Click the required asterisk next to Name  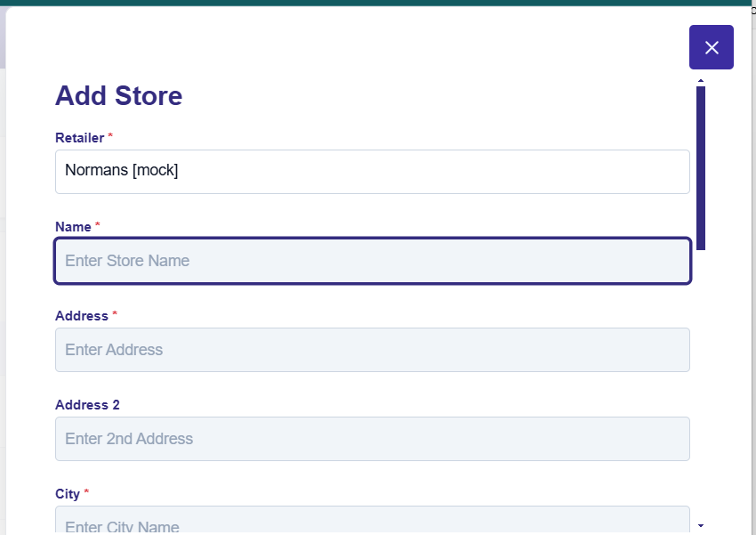tap(98, 226)
